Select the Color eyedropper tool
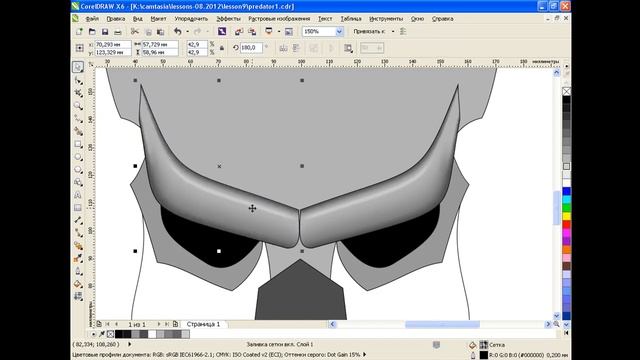Screen dimensions: 640x360 click(78, 258)
